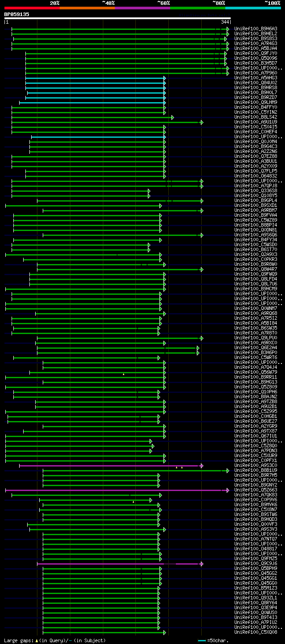Click the orange ~40% identity color segment
The width and height of the screenshot is (285, 644).
click(87, 8)
